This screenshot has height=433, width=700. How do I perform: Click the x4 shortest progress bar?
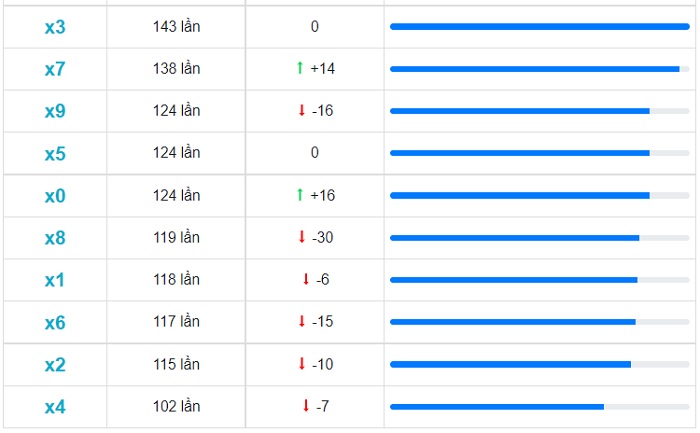(497, 407)
